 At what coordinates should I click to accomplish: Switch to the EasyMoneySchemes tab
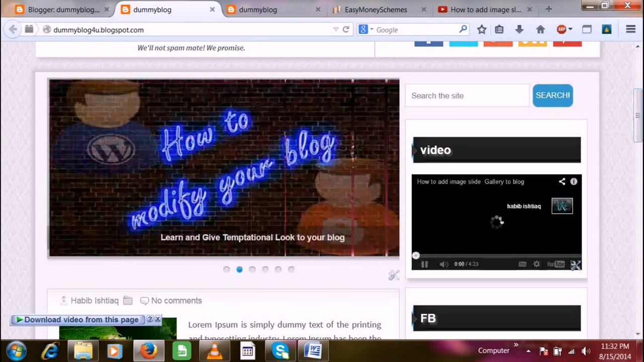coord(376,9)
